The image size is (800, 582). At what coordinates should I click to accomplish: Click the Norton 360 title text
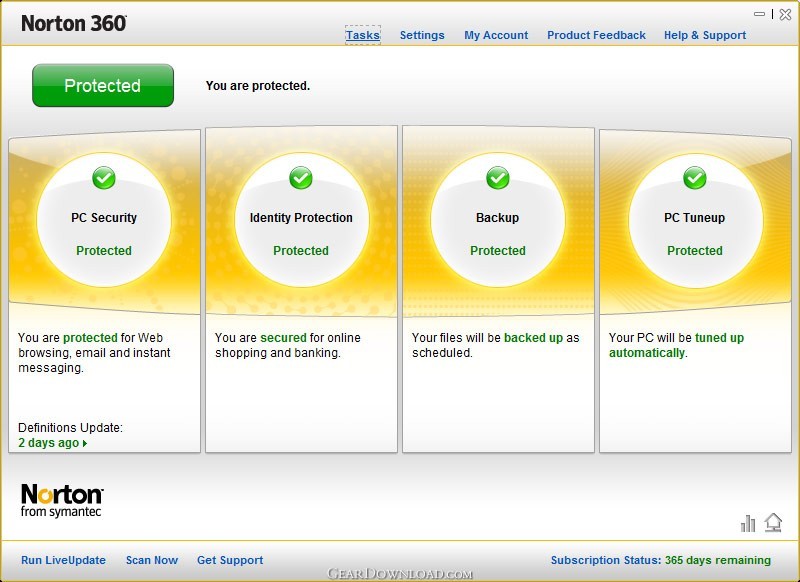tap(74, 23)
